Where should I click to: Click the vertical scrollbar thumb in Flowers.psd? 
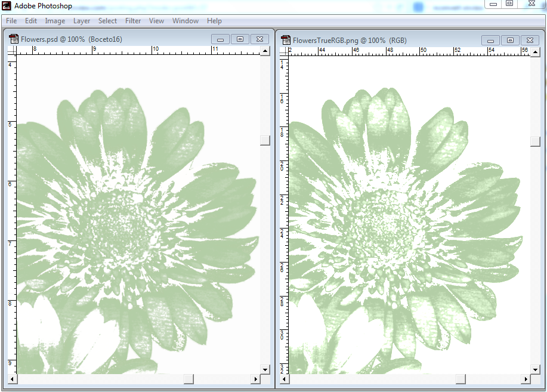tap(265, 140)
